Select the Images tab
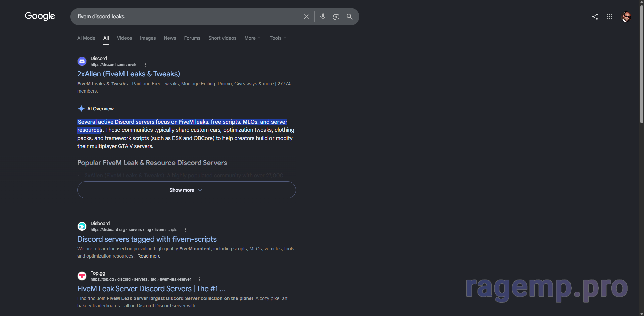Viewport: 644px width, 316px height. coord(148,38)
